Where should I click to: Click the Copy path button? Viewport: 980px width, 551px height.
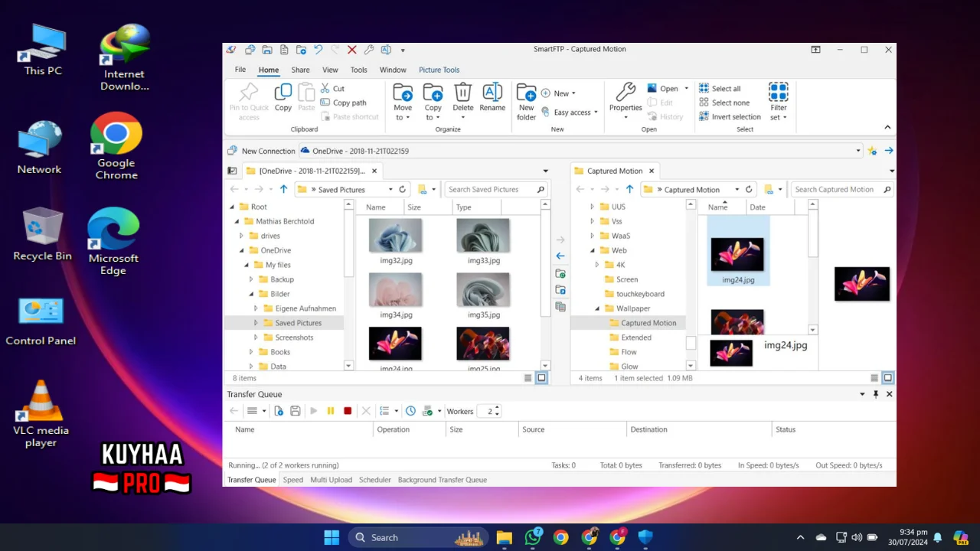coord(343,103)
